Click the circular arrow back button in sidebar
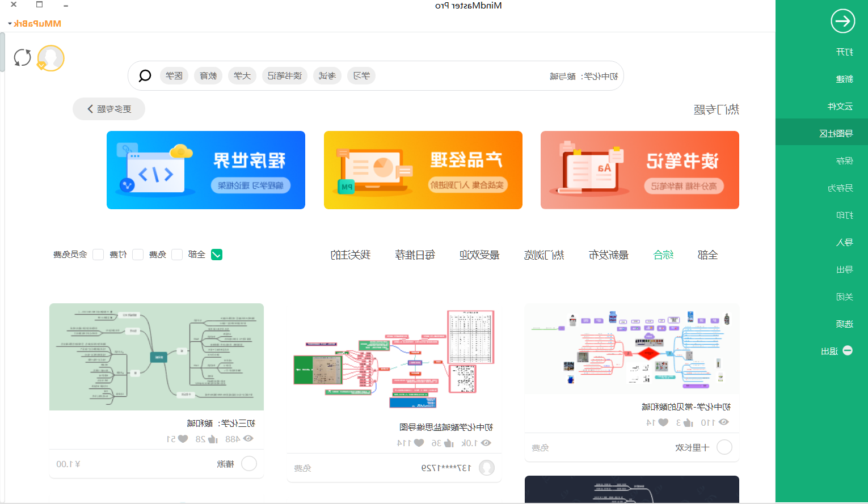The image size is (868, 504). click(842, 22)
